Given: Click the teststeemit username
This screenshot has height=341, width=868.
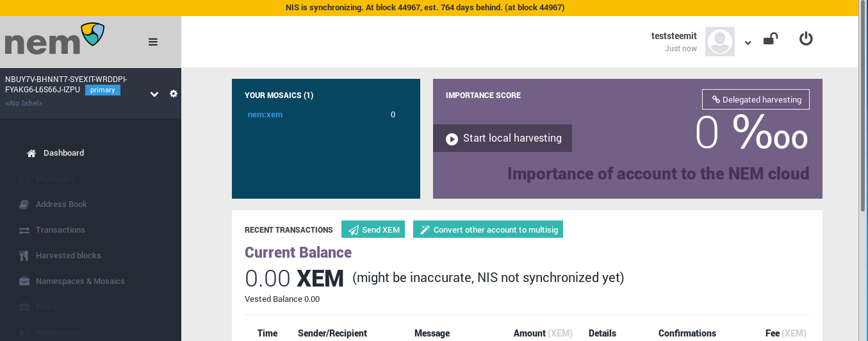Looking at the screenshot, I should click(x=674, y=37).
